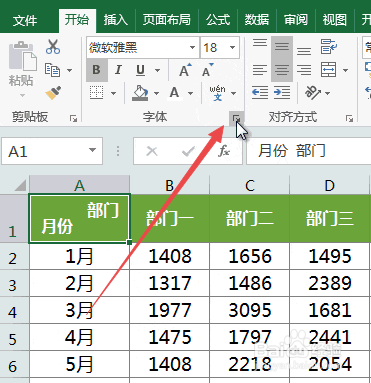Click the Wrap Text icon
Viewport: 371px width, 383px height.
[329, 47]
